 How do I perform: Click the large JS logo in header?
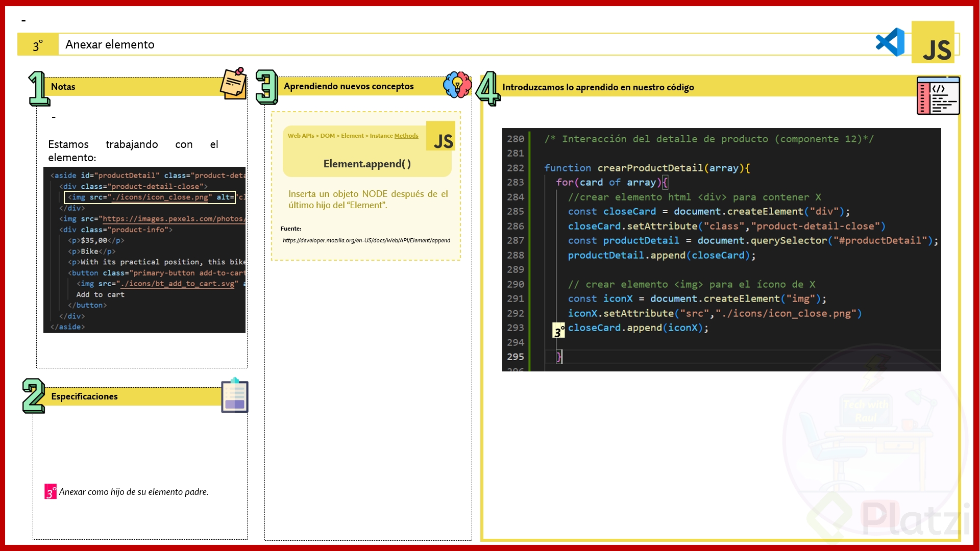click(x=933, y=42)
